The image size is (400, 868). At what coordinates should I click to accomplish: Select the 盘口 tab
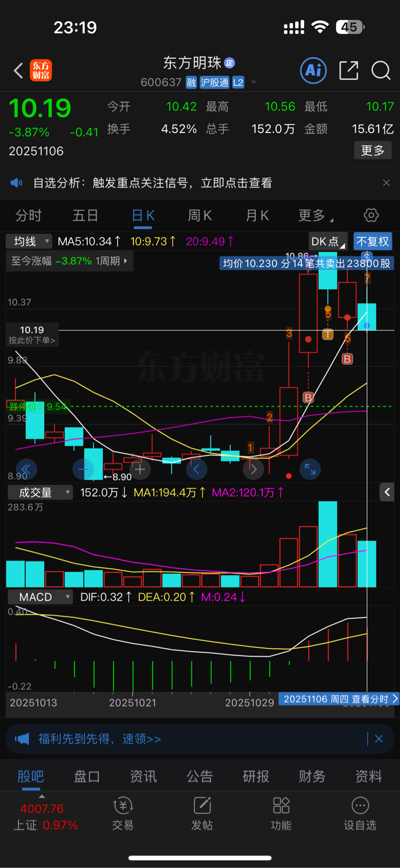(86, 776)
